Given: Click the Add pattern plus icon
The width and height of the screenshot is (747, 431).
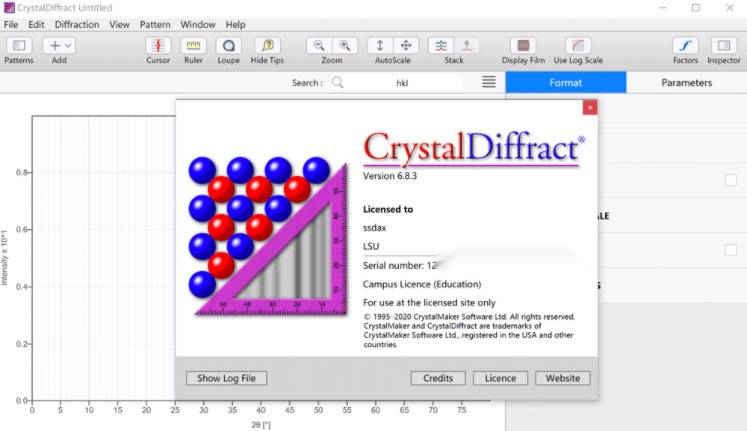Looking at the screenshot, I should click(54, 46).
